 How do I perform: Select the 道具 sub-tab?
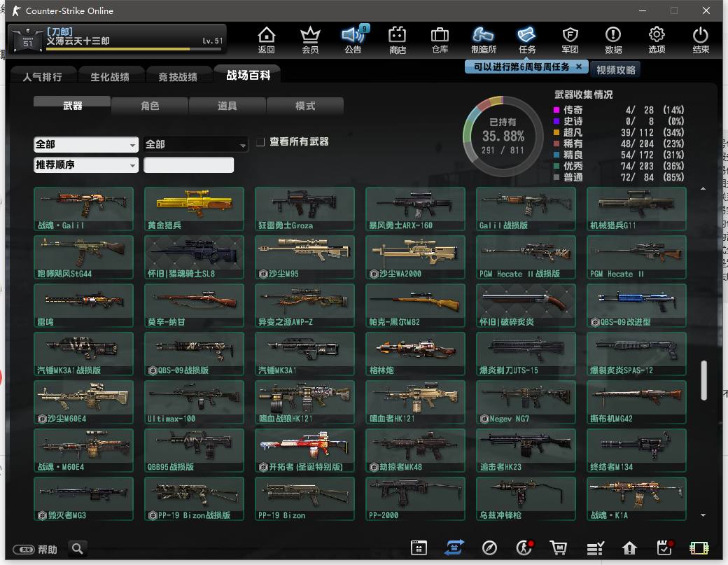pyautogui.click(x=227, y=106)
